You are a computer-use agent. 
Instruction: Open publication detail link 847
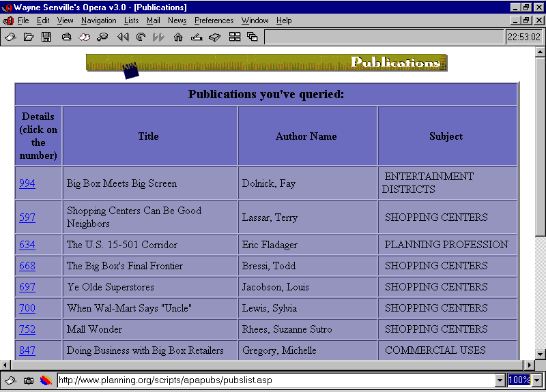[27, 350]
